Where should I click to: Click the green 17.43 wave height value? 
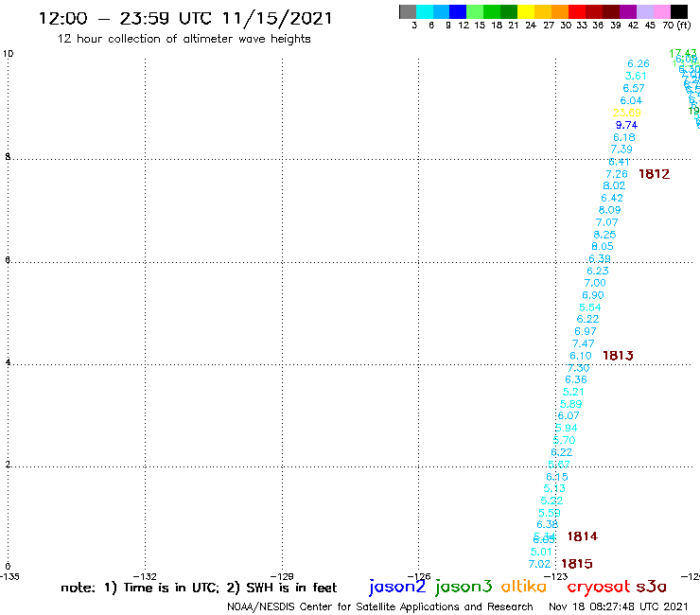pyautogui.click(x=683, y=54)
